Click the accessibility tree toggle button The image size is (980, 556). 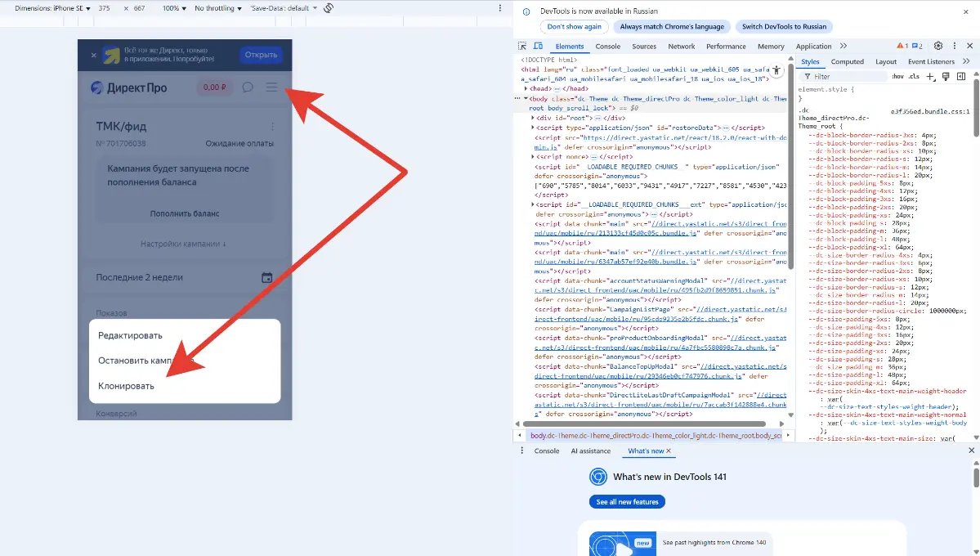pyautogui.click(x=776, y=70)
